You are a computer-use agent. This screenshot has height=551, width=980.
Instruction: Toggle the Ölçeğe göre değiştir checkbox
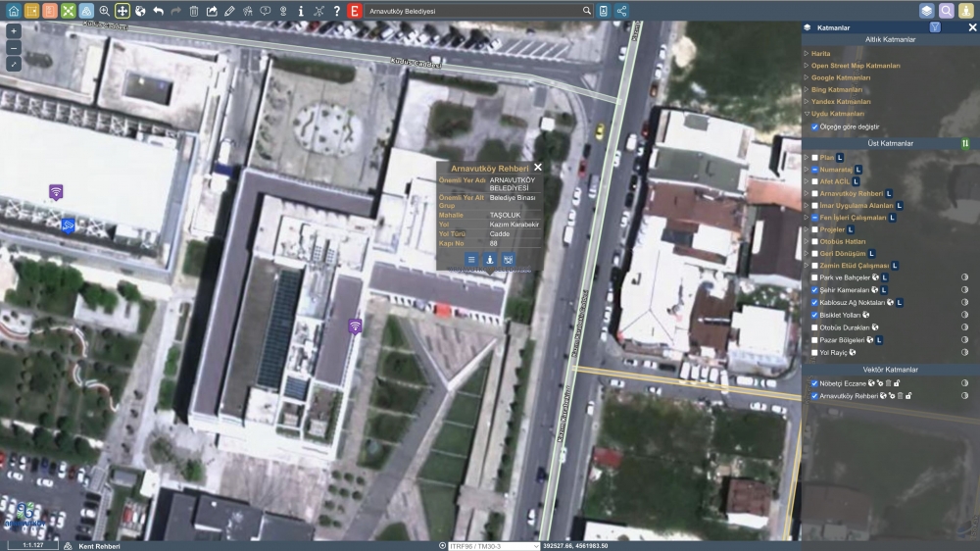tap(814, 126)
